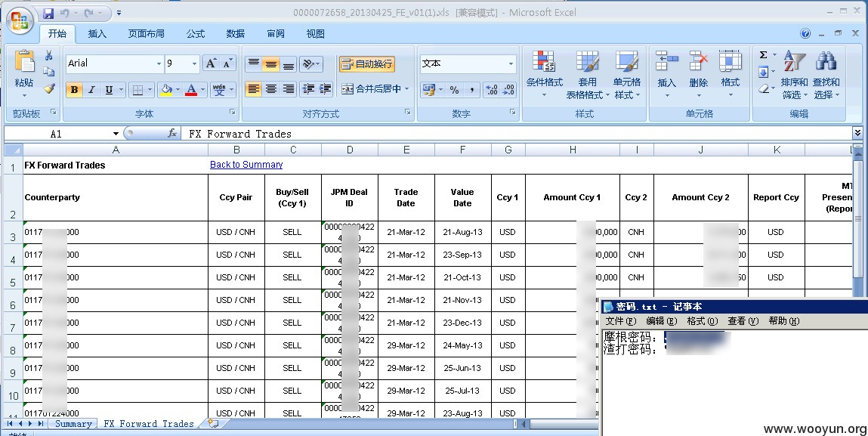Increase cell indent
The height and width of the screenshot is (436, 868).
click(326, 88)
